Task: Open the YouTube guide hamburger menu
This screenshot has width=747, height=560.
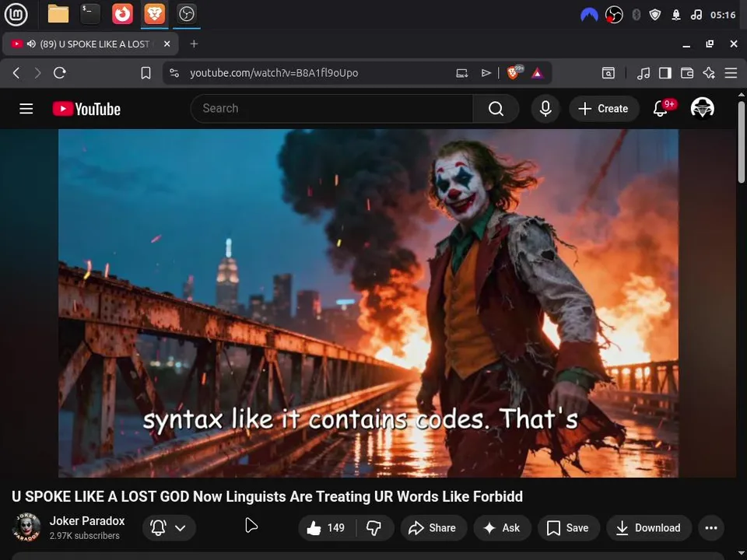Action: [x=26, y=109]
